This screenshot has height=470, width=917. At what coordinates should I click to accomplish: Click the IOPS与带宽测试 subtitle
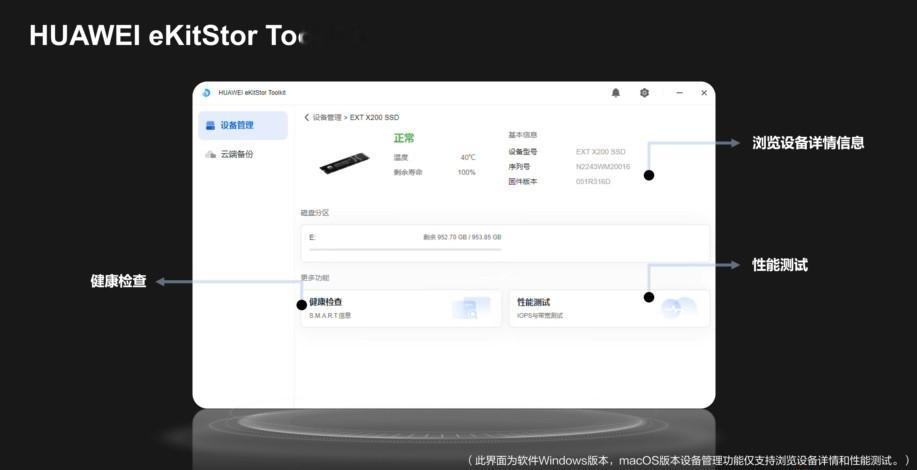pos(540,316)
